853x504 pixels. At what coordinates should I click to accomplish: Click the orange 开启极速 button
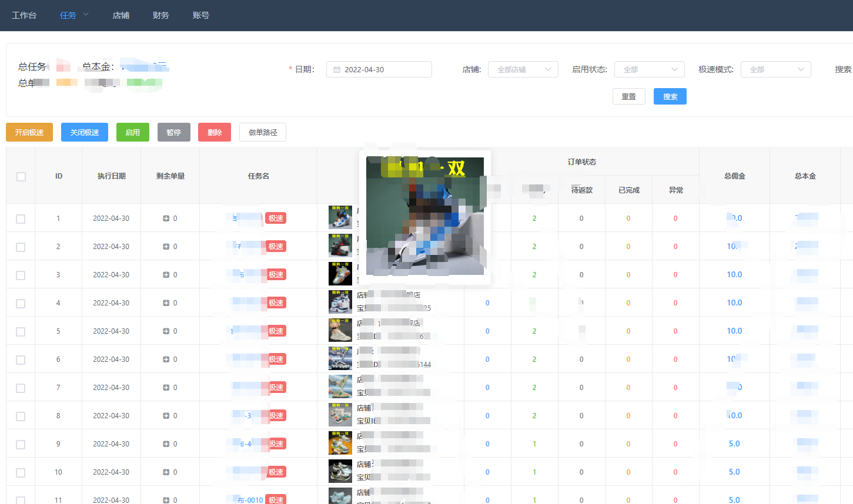pos(29,132)
